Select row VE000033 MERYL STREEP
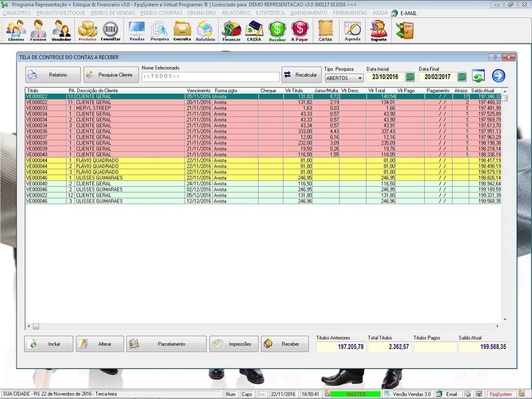 (x=263, y=108)
